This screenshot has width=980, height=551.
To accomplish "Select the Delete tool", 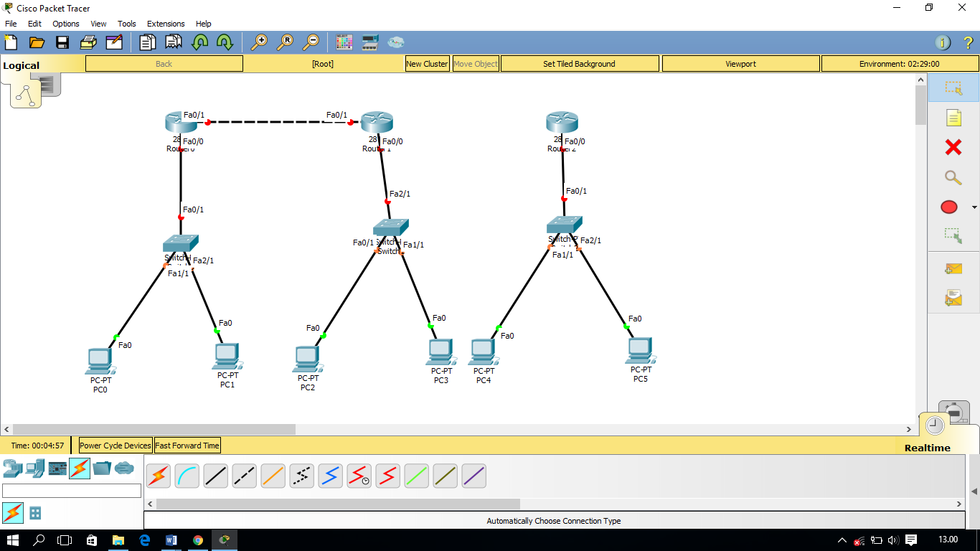I will (953, 147).
